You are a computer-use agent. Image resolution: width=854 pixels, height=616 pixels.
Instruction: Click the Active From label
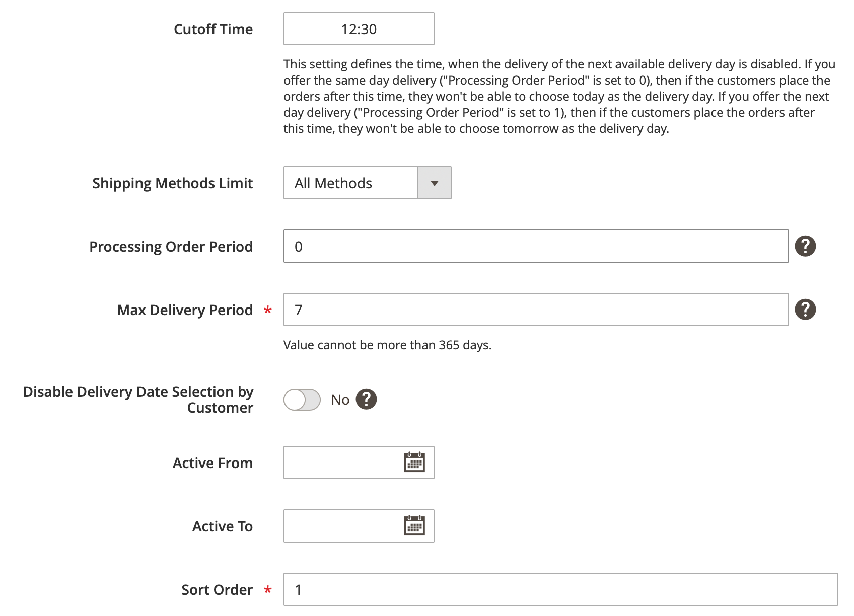(213, 463)
